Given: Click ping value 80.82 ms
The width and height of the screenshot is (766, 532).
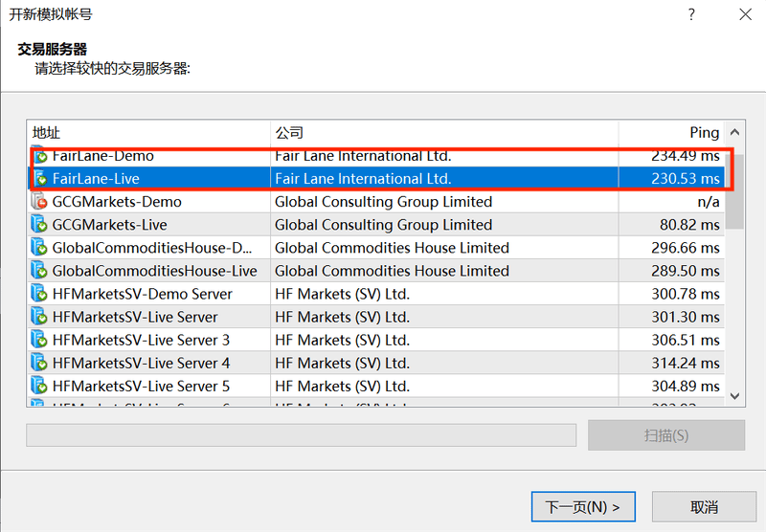Looking at the screenshot, I should tap(689, 225).
